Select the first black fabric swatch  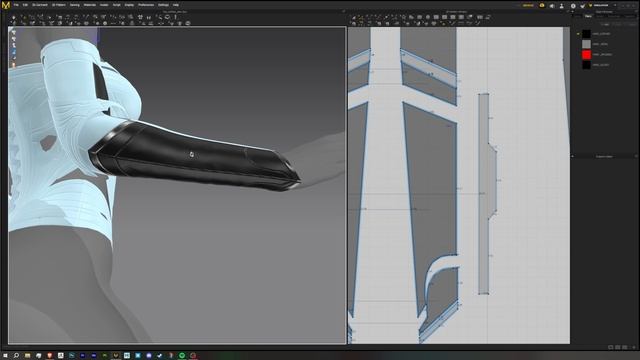tap(586, 33)
